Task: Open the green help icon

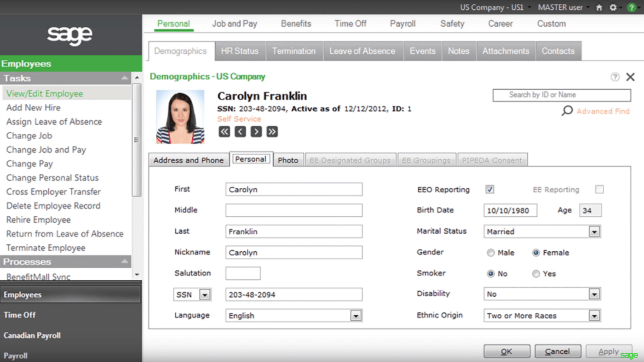Action: tap(631, 7)
